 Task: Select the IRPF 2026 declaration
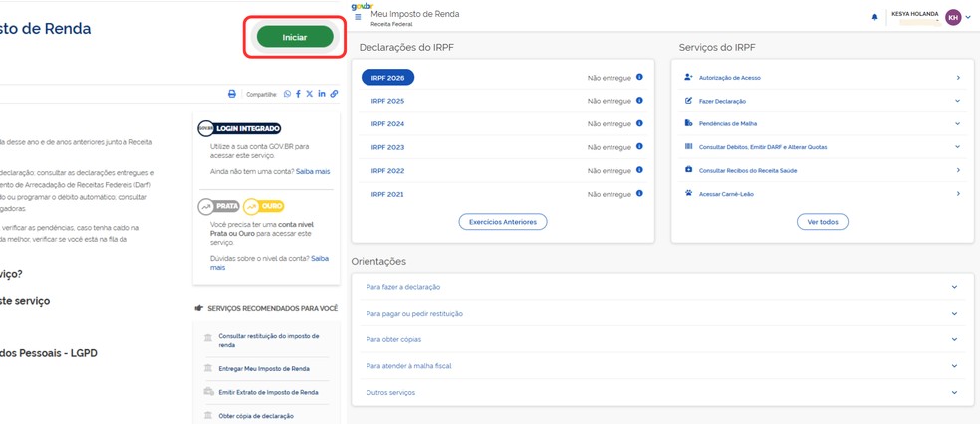(387, 78)
